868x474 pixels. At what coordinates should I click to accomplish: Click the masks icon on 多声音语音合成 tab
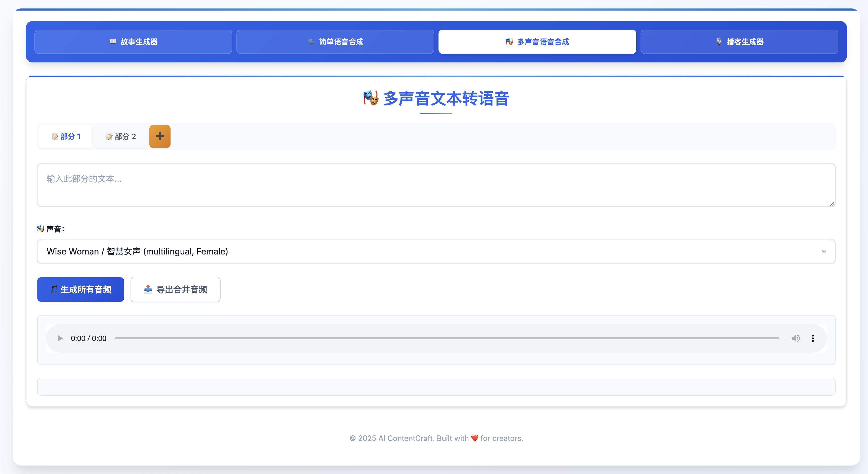point(509,42)
